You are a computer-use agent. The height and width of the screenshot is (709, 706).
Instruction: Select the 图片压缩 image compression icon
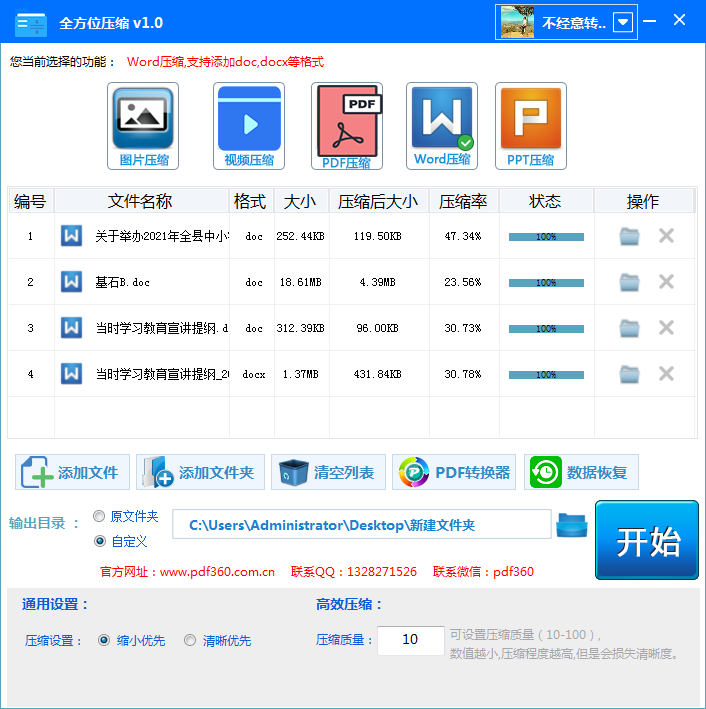(x=143, y=126)
